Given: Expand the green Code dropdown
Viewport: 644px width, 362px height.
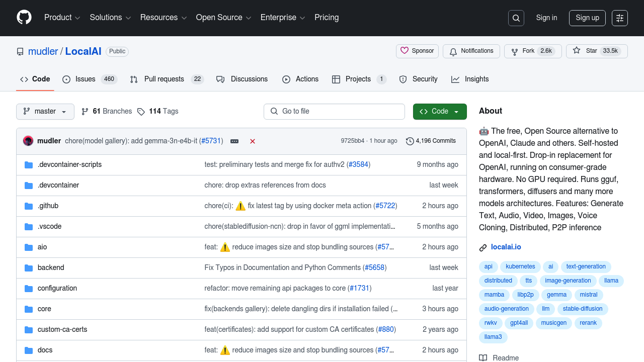Looking at the screenshot, I should coord(440,111).
